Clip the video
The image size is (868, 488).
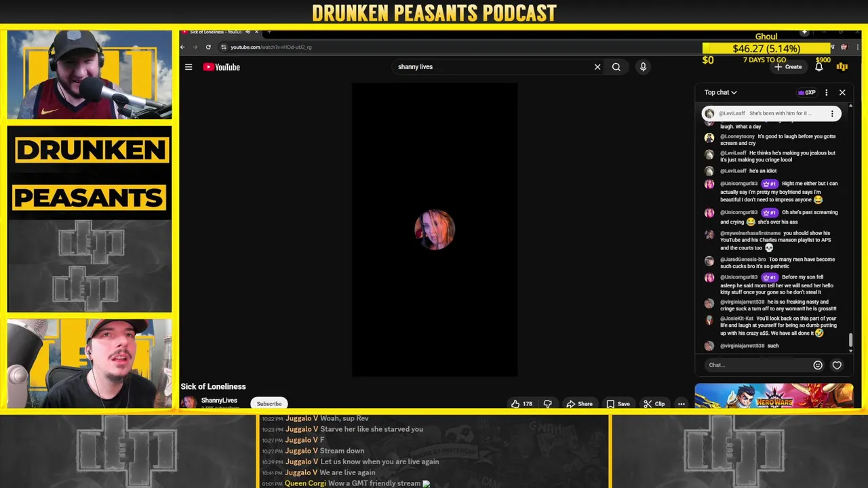coord(654,404)
